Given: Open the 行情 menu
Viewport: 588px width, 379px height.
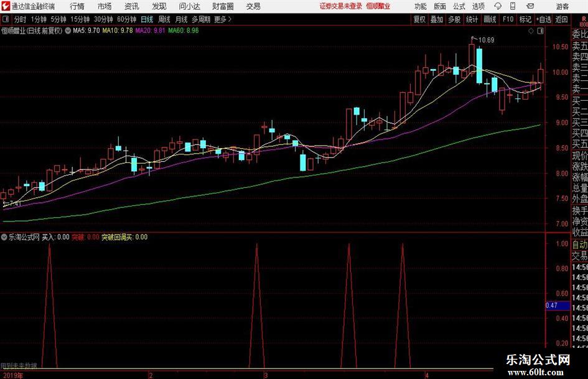Looking at the screenshot, I should point(77,6).
